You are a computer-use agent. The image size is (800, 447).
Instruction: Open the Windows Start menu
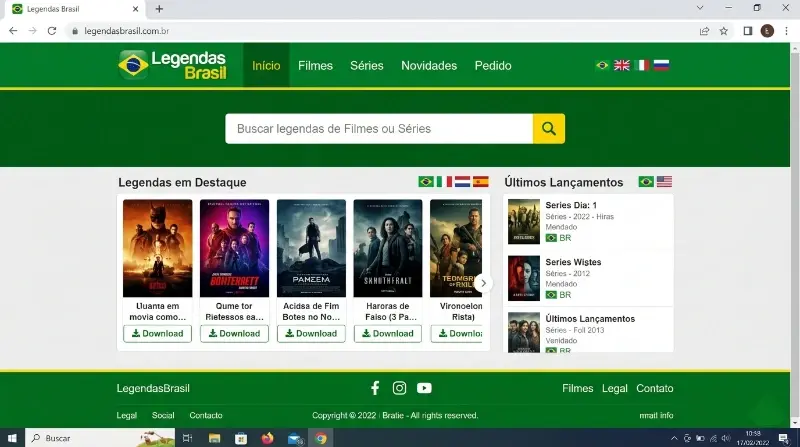pos(12,438)
